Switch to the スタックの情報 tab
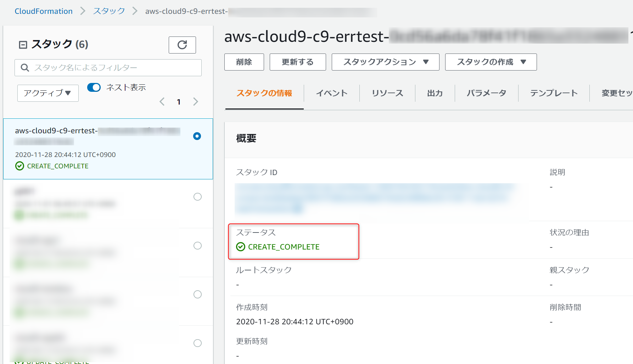Viewport: 633px width, 364px height. tap(264, 93)
